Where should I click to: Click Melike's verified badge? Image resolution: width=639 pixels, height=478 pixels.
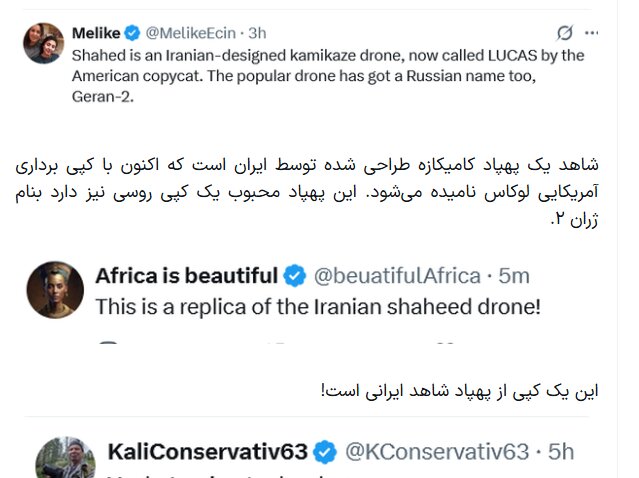[x=130, y=33]
